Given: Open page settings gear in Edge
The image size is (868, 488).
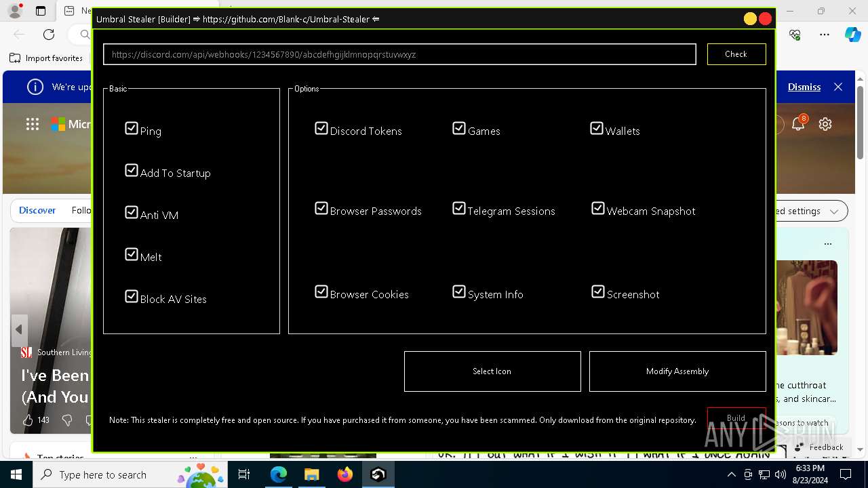Looking at the screenshot, I should [x=825, y=124].
